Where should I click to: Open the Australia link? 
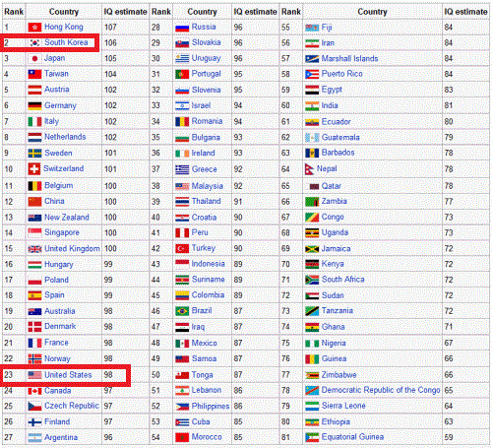point(60,311)
